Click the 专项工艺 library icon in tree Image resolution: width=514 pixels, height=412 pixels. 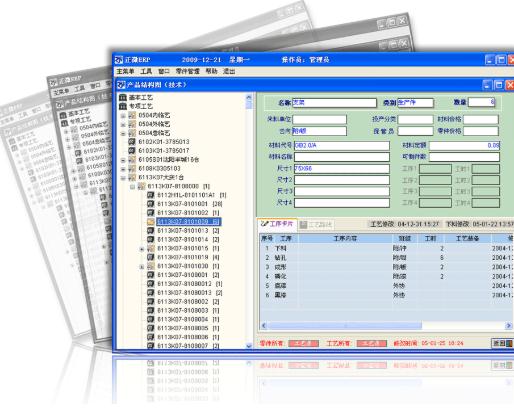coord(123,106)
